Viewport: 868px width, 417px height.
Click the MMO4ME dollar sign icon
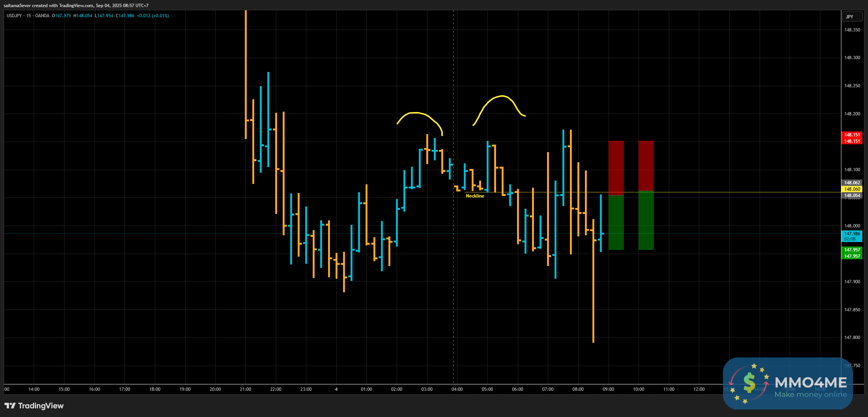coord(749,383)
